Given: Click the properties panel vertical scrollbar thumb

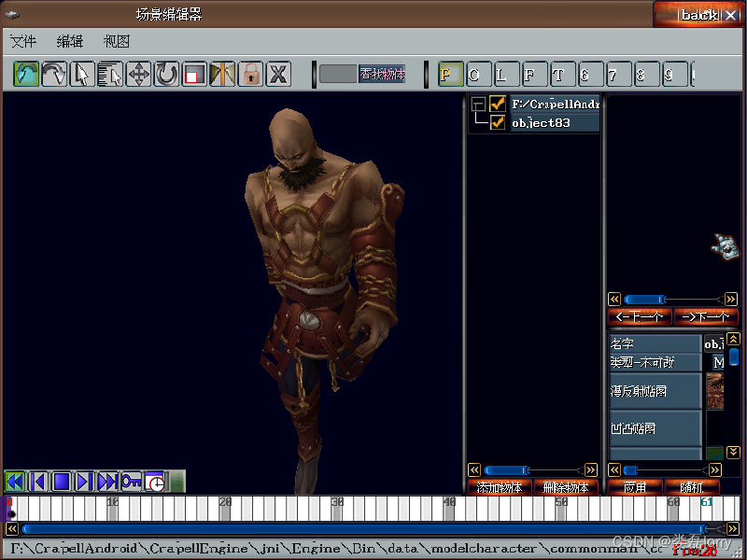Looking at the screenshot, I should (734, 357).
